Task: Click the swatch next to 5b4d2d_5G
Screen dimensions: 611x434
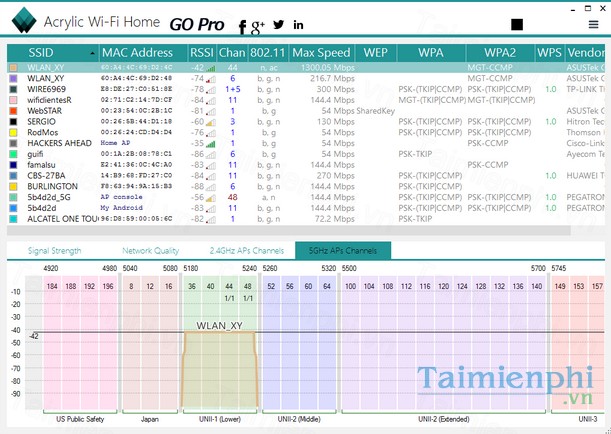Action: pos(13,198)
